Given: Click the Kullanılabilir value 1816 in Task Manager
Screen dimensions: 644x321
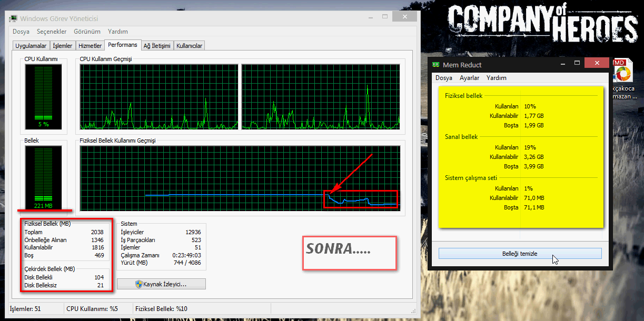Looking at the screenshot, I should coord(97,247).
